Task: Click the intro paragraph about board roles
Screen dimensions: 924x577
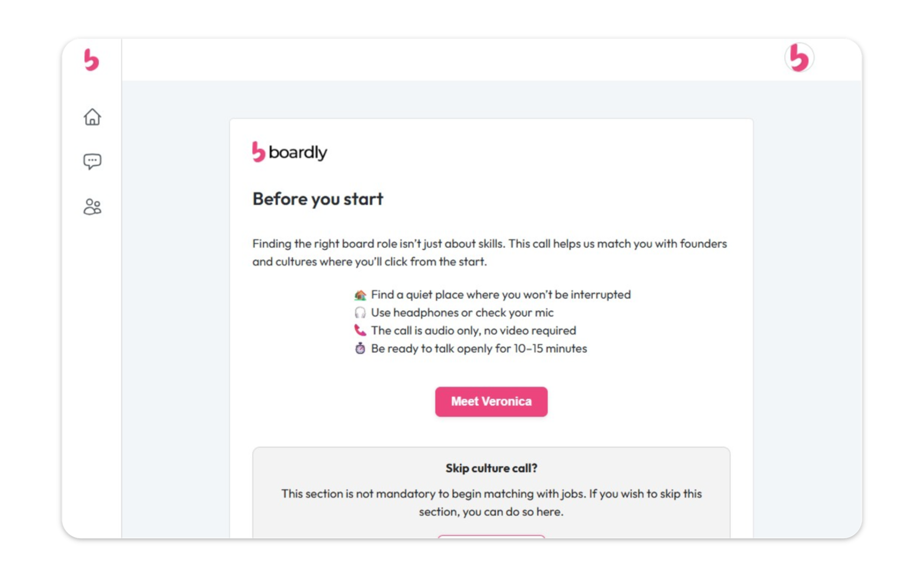Action: tap(489, 253)
